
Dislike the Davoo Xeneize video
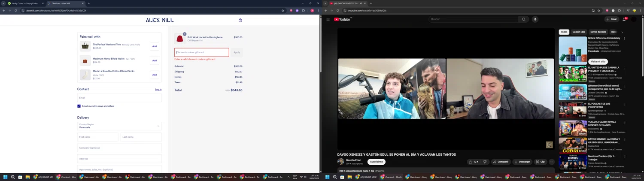click(485, 162)
